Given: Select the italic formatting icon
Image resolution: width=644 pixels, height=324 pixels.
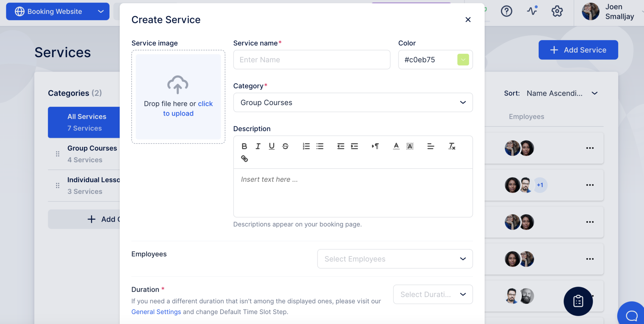Looking at the screenshot, I should coord(258,146).
